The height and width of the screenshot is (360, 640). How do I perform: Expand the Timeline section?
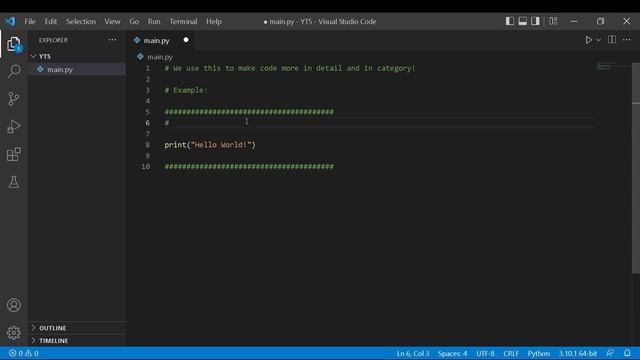point(76,340)
